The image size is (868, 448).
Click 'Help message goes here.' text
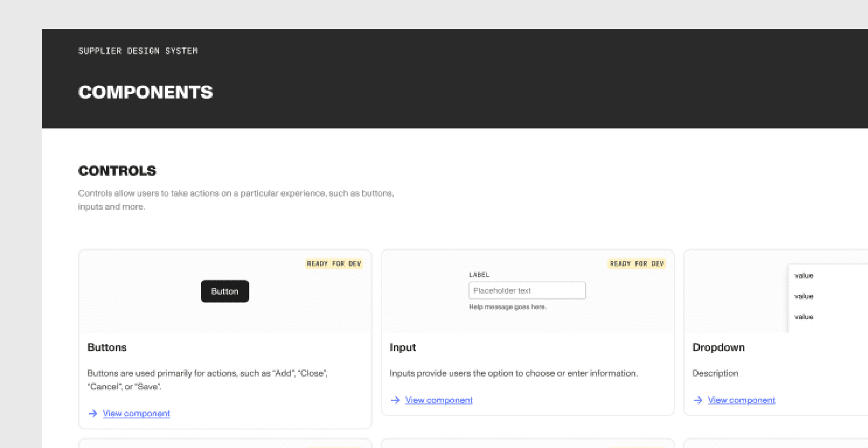pyautogui.click(x=507, y=307)
